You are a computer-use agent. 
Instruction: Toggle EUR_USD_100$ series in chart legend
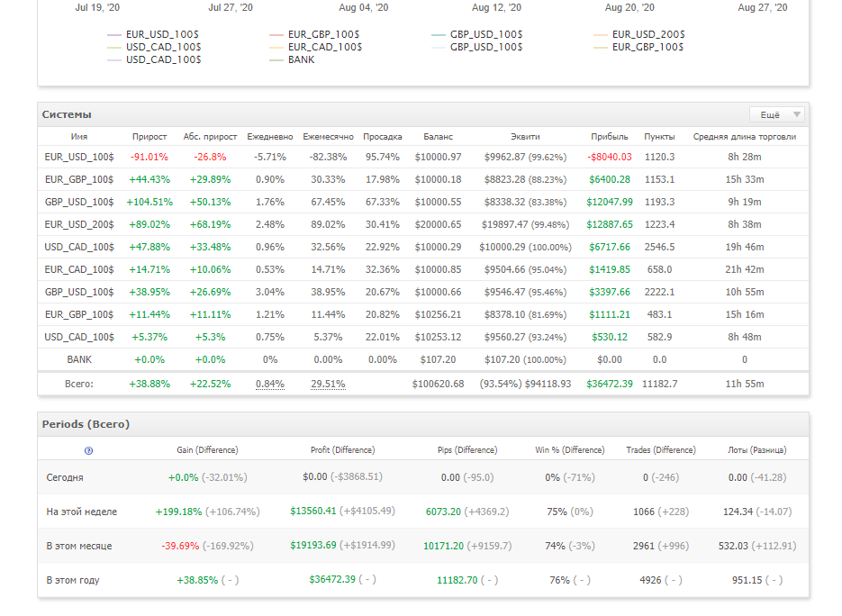(x=162, y=34)
